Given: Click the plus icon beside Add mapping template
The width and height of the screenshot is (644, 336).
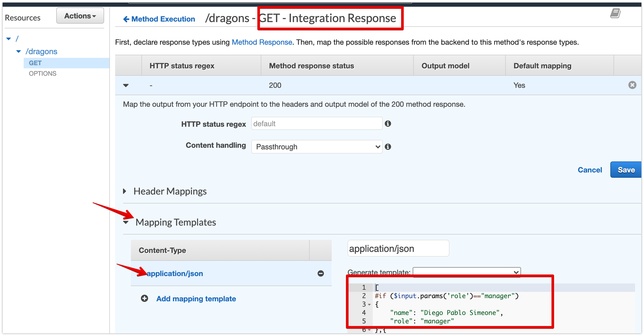Looking at the screenshot, I should [x=144, y=299].
